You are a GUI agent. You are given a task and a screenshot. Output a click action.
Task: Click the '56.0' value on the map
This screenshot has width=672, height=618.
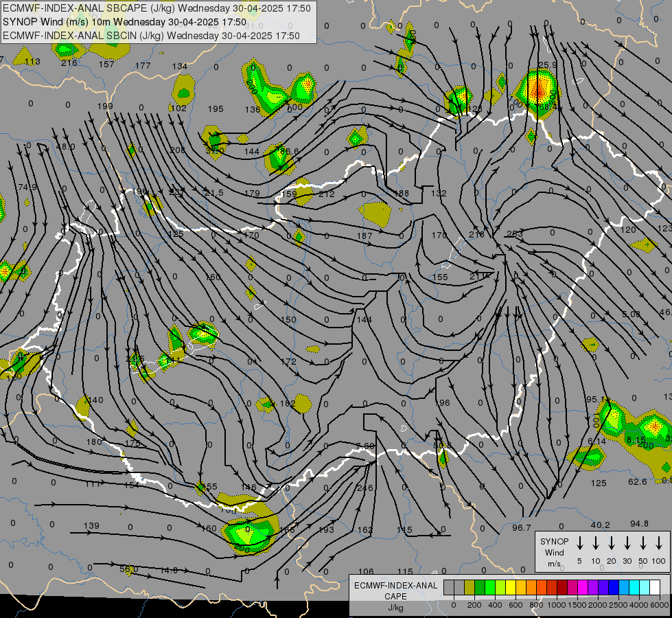click(128, 569)
